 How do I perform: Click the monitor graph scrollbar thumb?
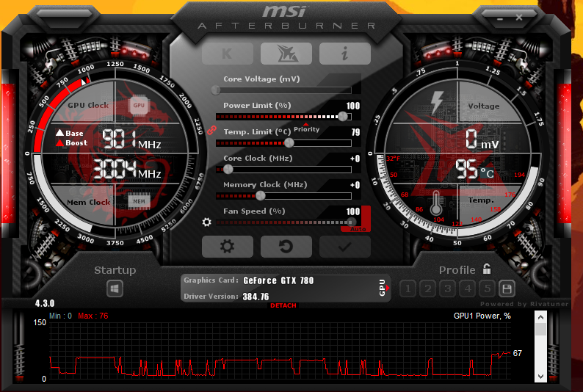540,329
